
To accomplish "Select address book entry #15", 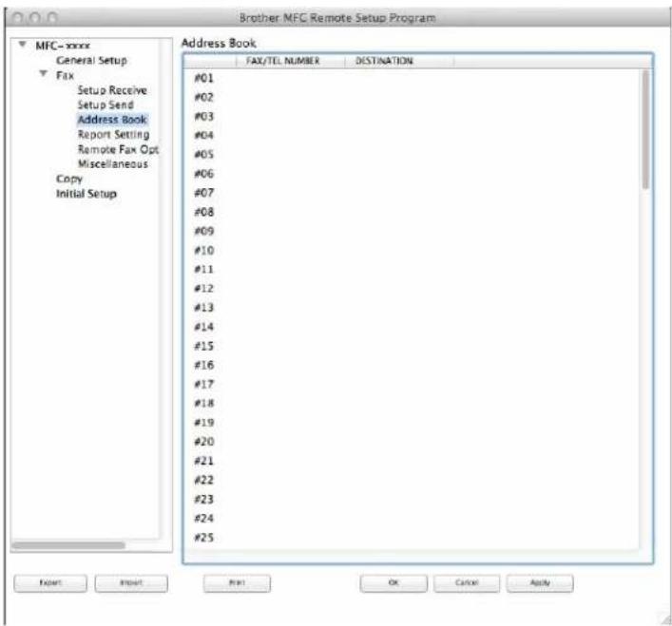I will coord(411,346).
